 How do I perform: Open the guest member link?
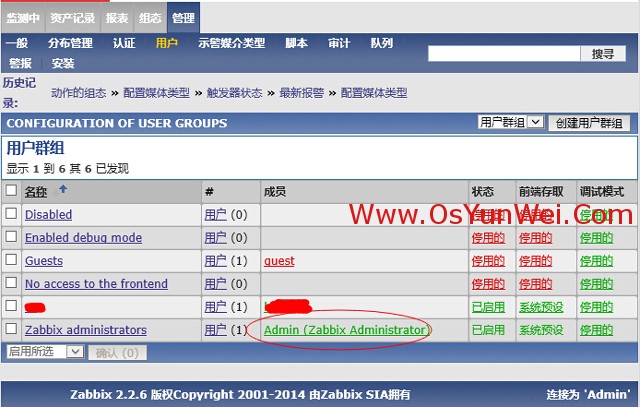279,261
